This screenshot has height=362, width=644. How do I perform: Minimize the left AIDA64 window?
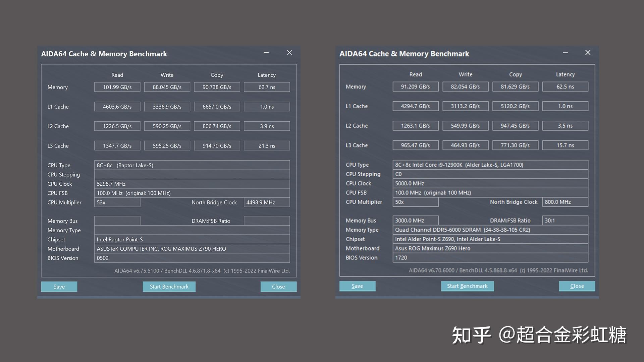click(x=266, y=53)
